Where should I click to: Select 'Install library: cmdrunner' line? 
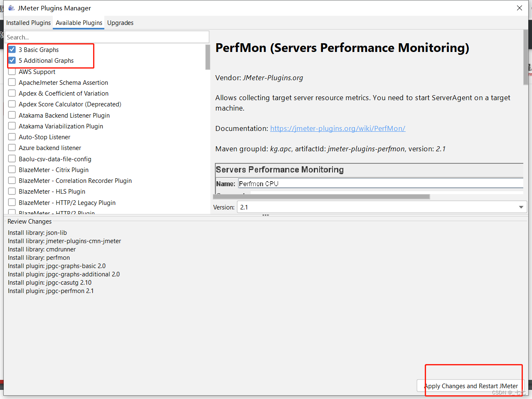click(42, 249)
